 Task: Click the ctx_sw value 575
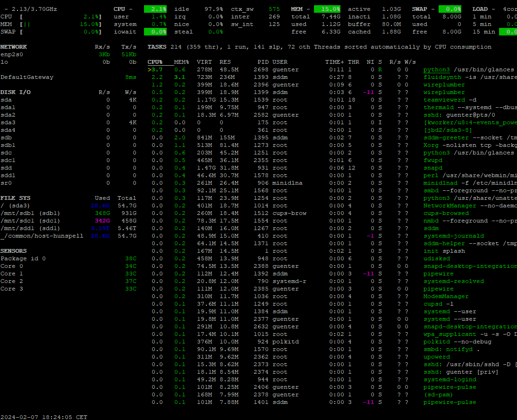[274, 9]
